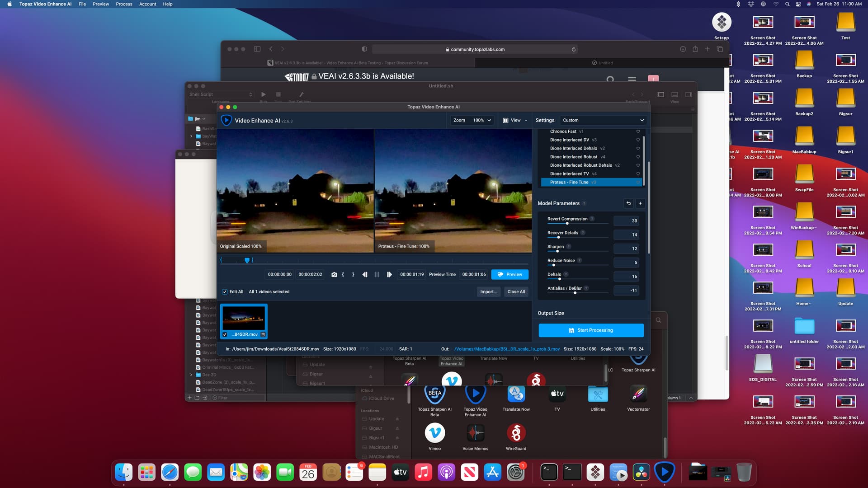This screenshot has height=488, width=868.
Task: Click the reset Model Parameters arrow icon
Action: point(628,203)
